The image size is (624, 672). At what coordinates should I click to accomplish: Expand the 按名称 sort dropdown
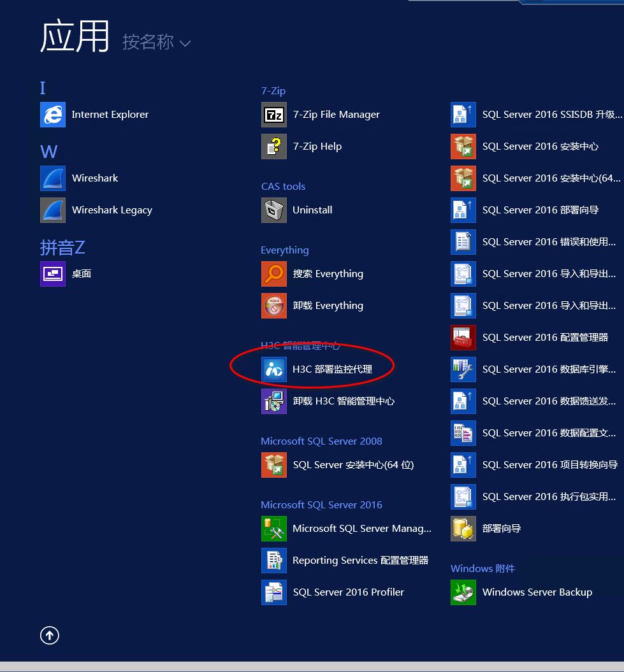click(157, 43)
